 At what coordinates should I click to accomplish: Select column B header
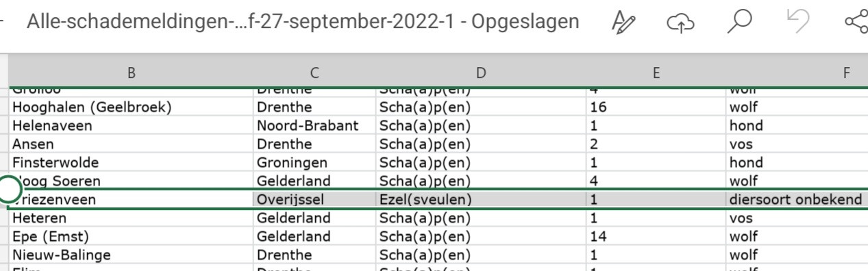coord(131,73)
